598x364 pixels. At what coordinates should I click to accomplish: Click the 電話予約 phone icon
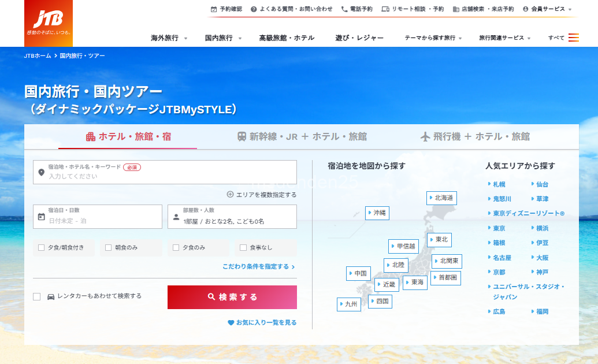coord(344,9)
